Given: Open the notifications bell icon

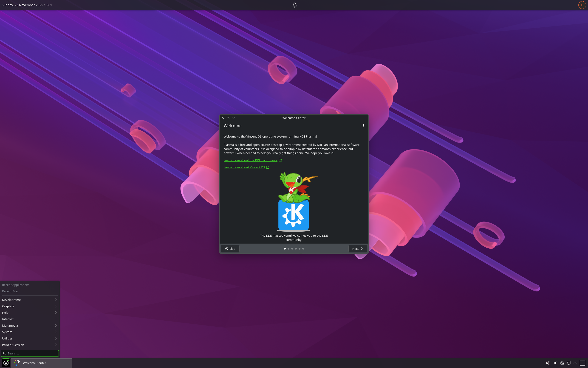Looking at the screenshot, I should [x=294, y=5].
